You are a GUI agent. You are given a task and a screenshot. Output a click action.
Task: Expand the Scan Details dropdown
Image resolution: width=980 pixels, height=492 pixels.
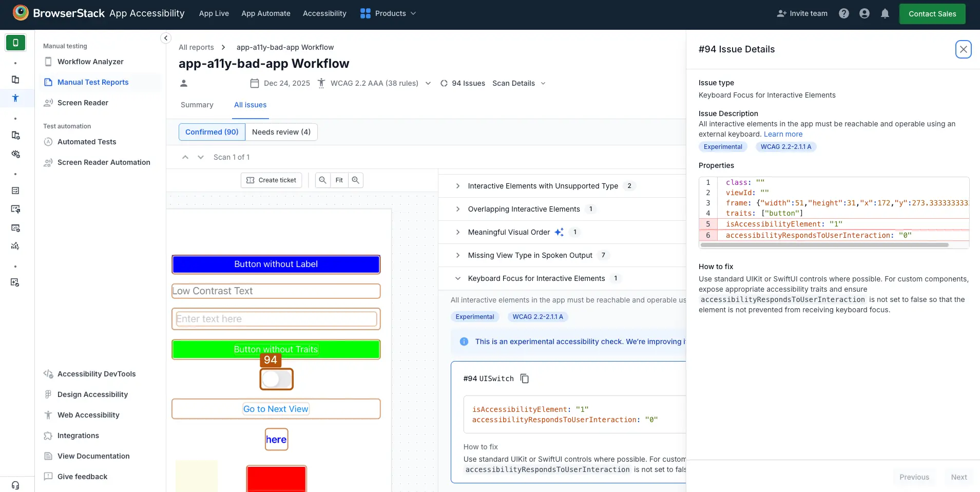tap(518, 83)
